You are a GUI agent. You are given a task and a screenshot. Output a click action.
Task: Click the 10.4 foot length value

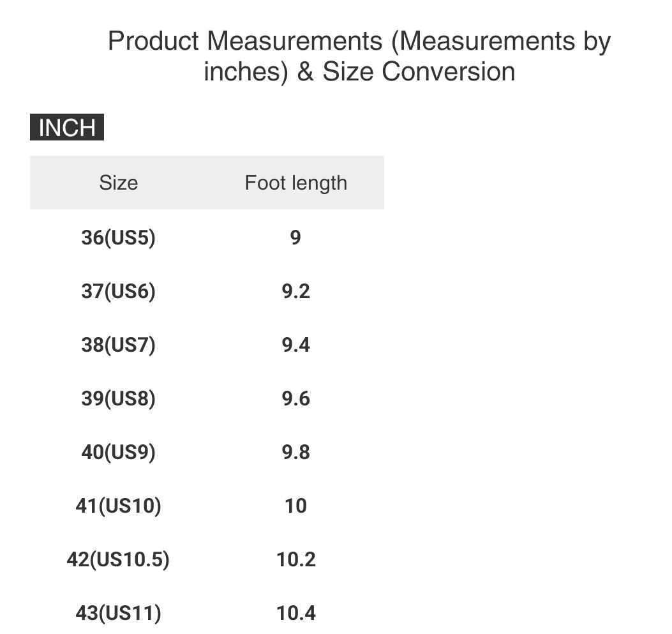point(295,612)
